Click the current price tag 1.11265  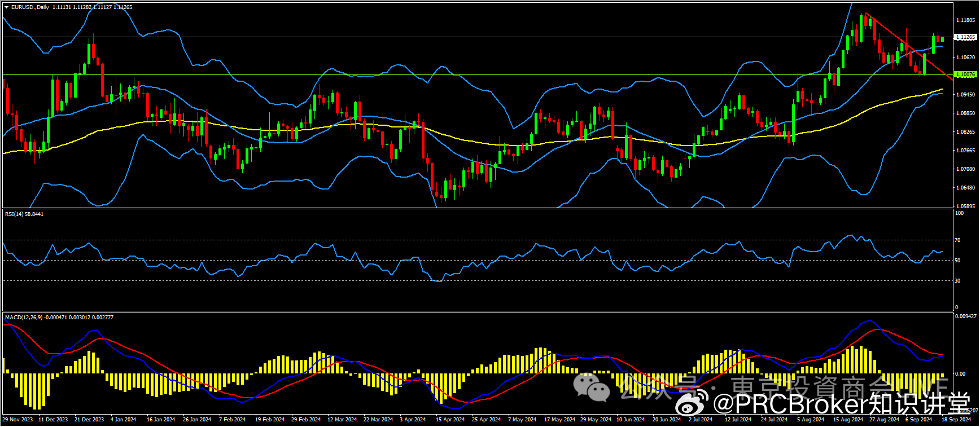pos(965,37)
